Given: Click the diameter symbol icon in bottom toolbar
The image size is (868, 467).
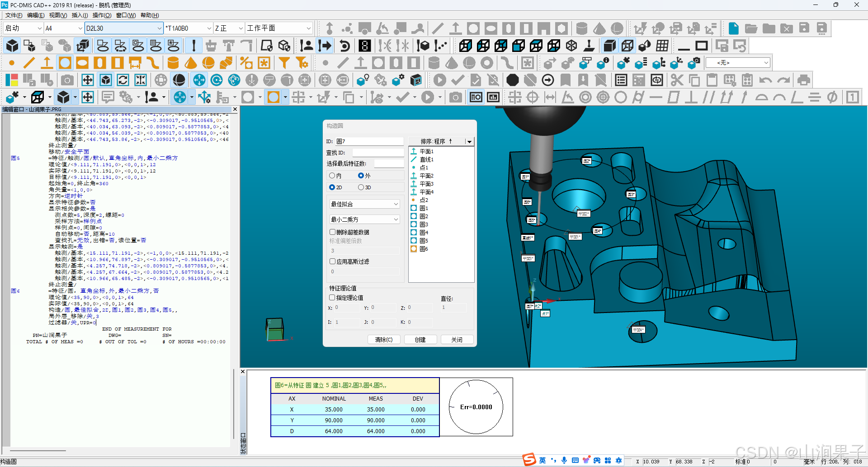Looking at the screenshot, I should [832, 97].
